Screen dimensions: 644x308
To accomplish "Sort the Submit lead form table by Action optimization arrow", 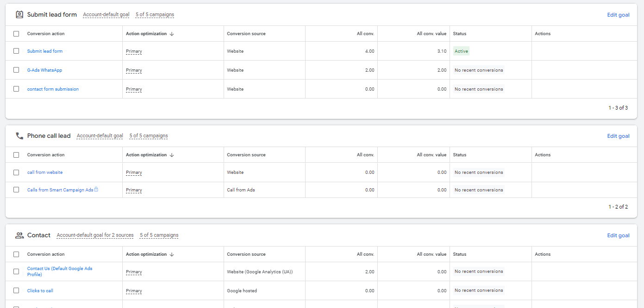I will point(172,34).
